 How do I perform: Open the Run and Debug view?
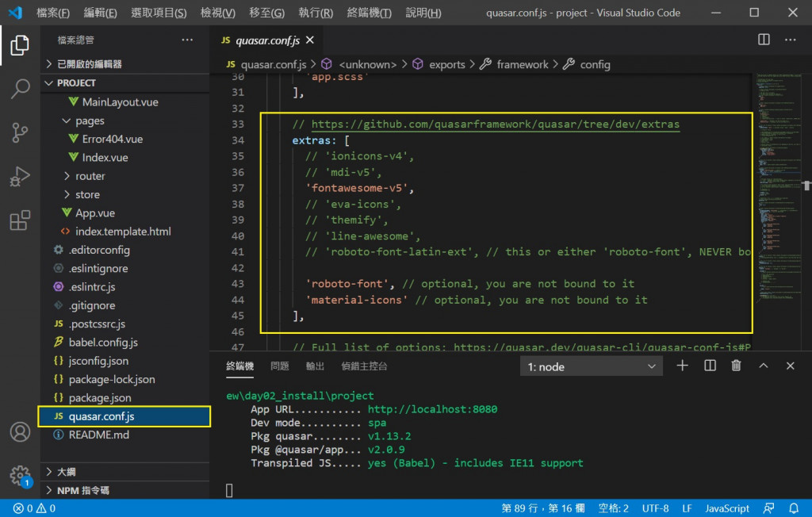tap(20, 177)
